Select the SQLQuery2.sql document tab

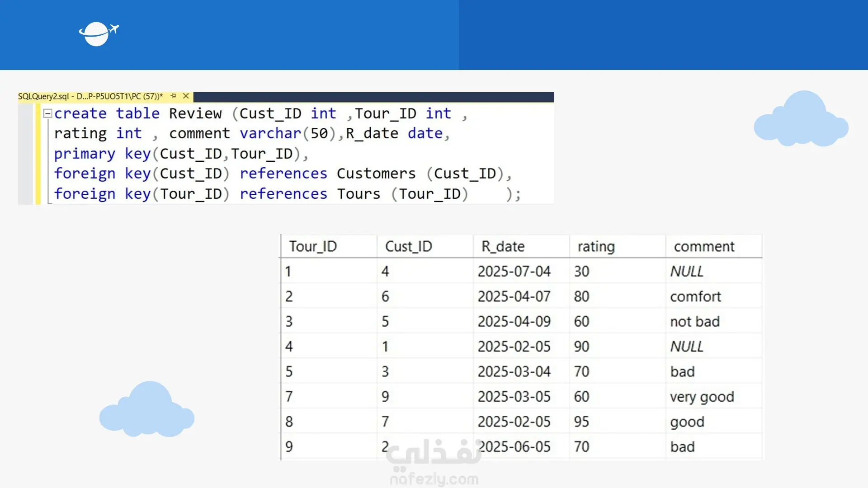pyautogui.click(x=90, y=96)
